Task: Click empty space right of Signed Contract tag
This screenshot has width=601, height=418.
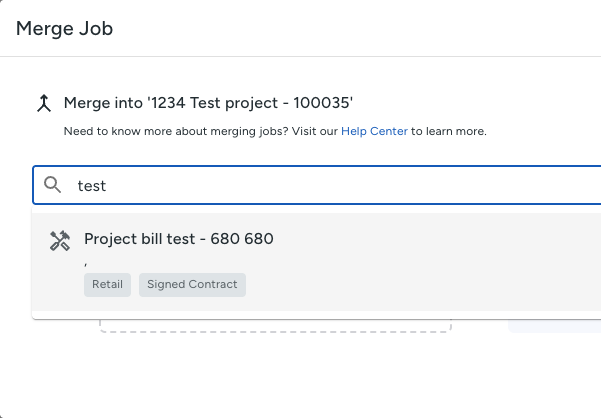Action: [x=400, y=285]
